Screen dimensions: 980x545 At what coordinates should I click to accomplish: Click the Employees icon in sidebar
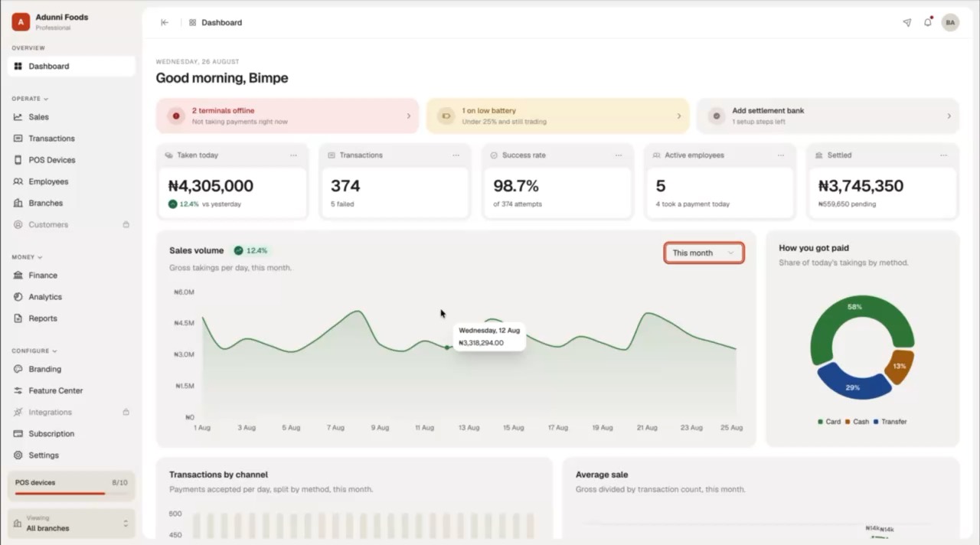click(18, 181)
